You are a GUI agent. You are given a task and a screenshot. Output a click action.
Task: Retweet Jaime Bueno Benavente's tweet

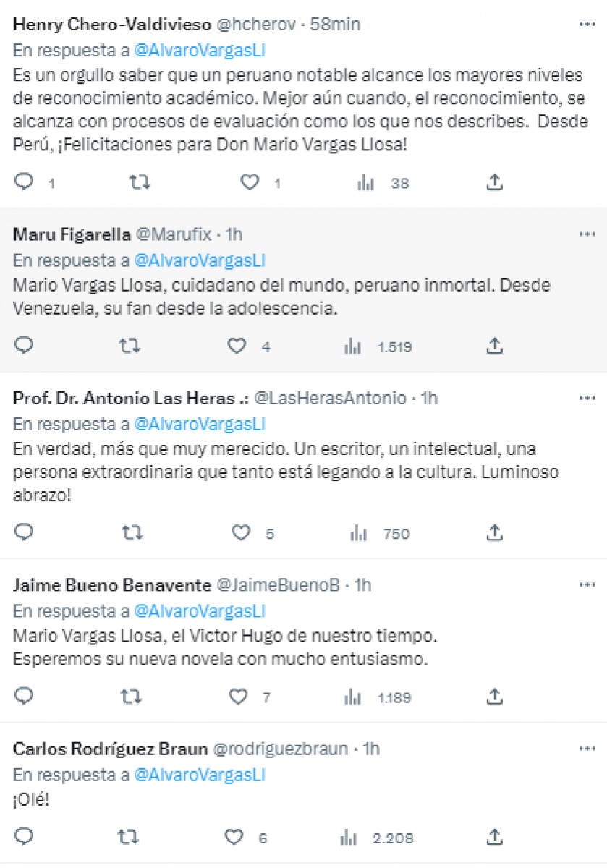click(130, 697)
